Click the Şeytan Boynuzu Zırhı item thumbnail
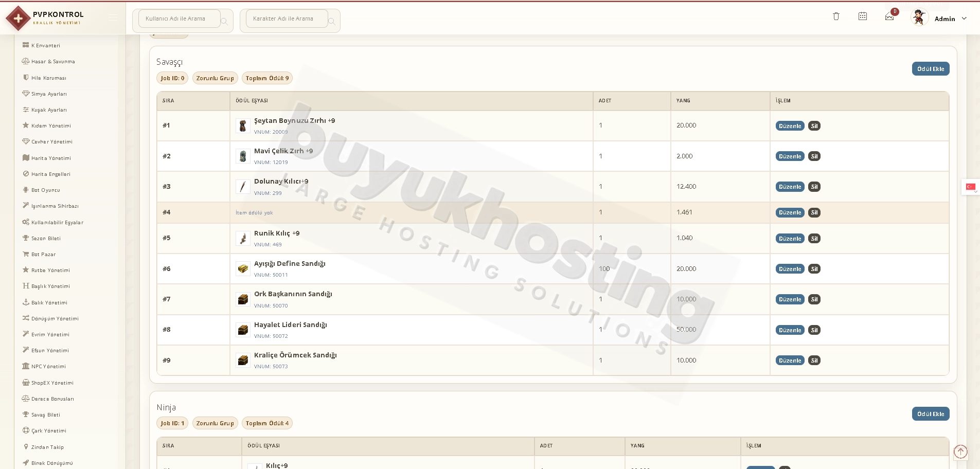Viewport: 980px width, 469px height. (x=243, y=125)
